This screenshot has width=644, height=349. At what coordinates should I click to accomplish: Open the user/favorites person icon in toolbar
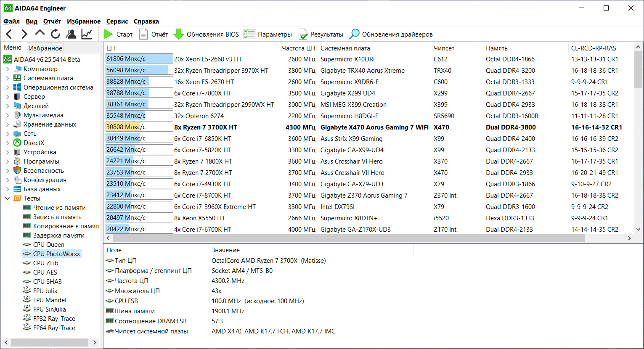(x=71, y=34)
